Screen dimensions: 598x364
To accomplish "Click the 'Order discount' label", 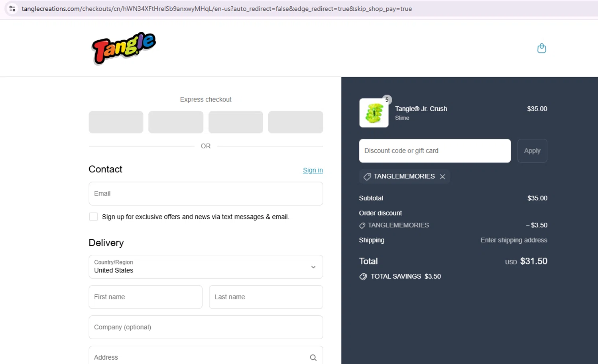I will tap(380, 213).
